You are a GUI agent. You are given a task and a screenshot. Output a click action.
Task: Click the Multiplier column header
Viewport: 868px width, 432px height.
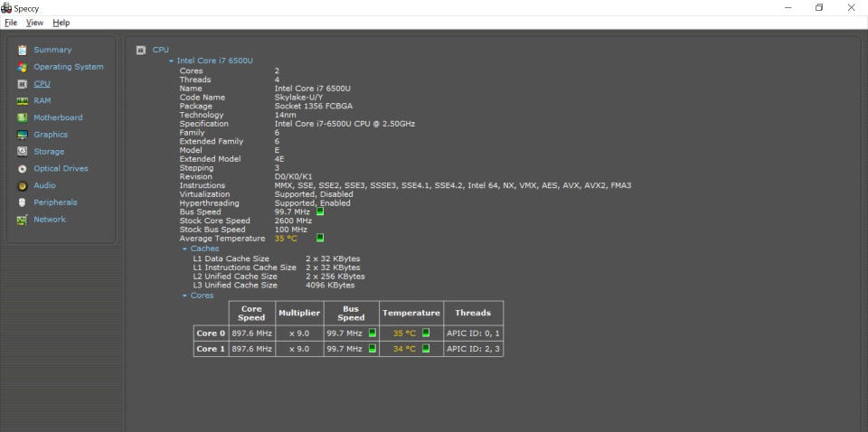(x=299, y=313)
